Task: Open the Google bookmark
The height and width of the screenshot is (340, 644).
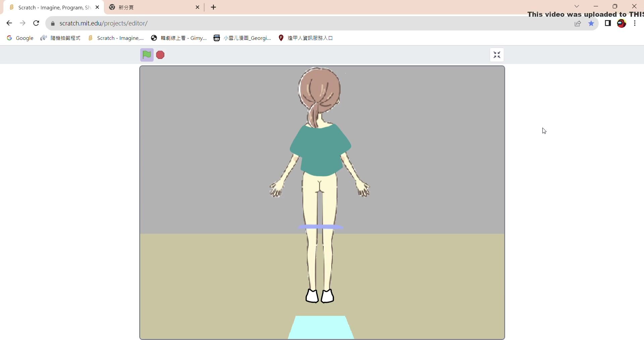Action: [20, 38]
